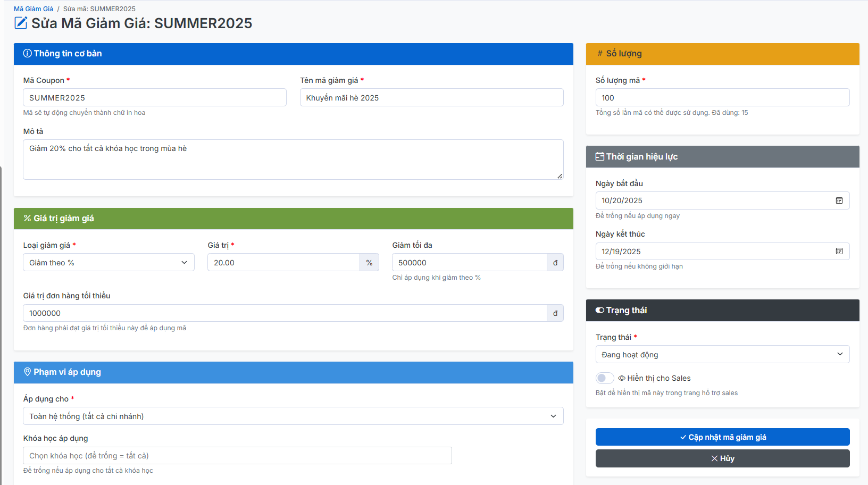868x485 pixels.
Task: Click the calendar icon in Ngày bắt đầu
Action: (839, 200)
